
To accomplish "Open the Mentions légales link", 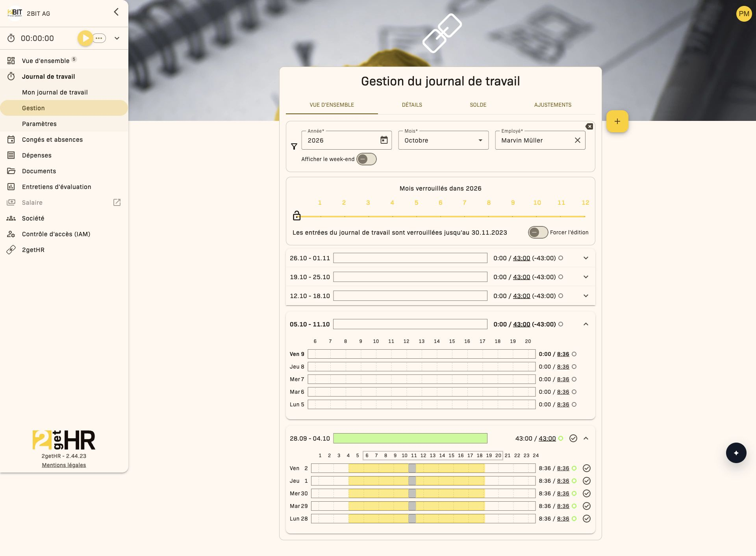I will point(64,465).
